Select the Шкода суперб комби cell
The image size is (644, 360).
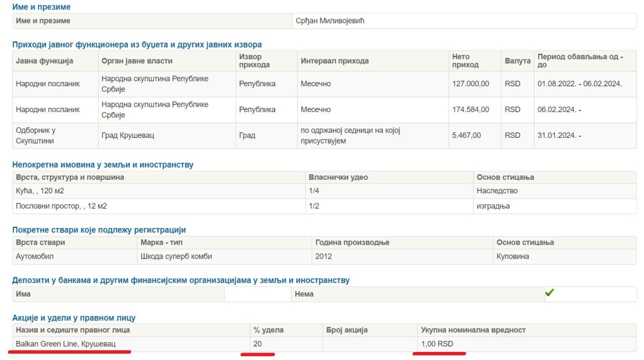click(176, 256)
